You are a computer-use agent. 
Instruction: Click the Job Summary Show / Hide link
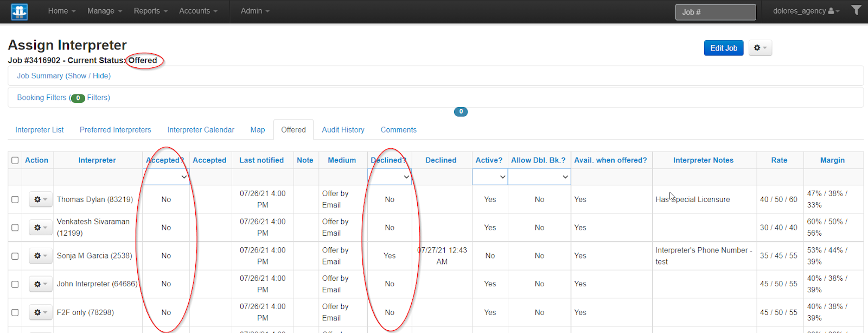(63, 76)
